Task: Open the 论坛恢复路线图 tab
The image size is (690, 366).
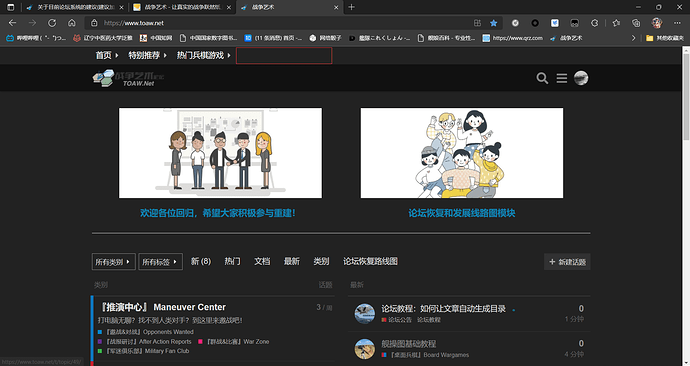Action: click(x=370, y=261)
